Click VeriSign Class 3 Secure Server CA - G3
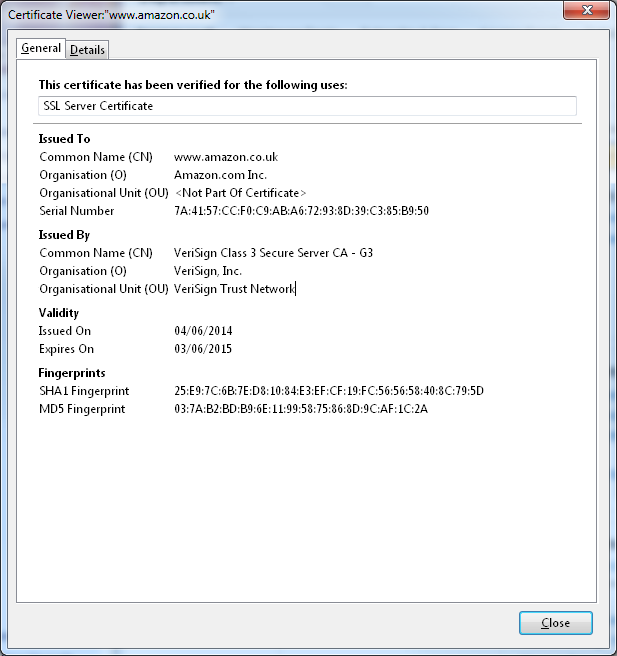The height and width of the screenshot is (656, 617). pos(274,253)
